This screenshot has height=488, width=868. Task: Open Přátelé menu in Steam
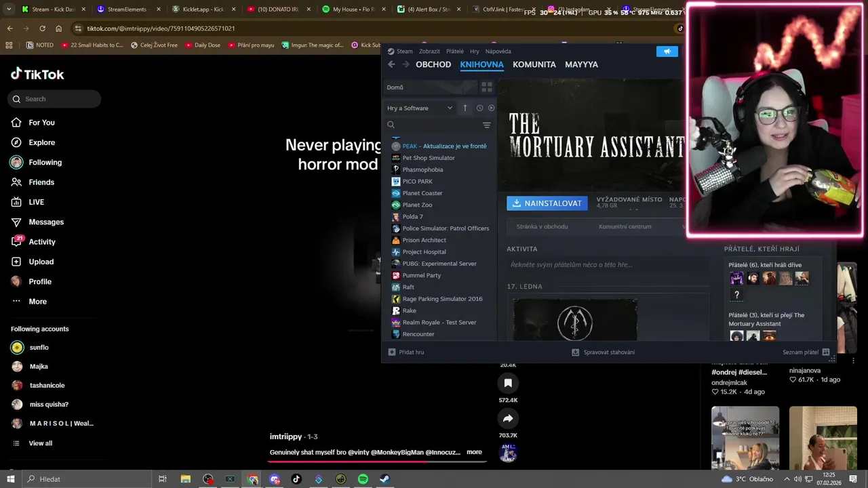(455, 52)
